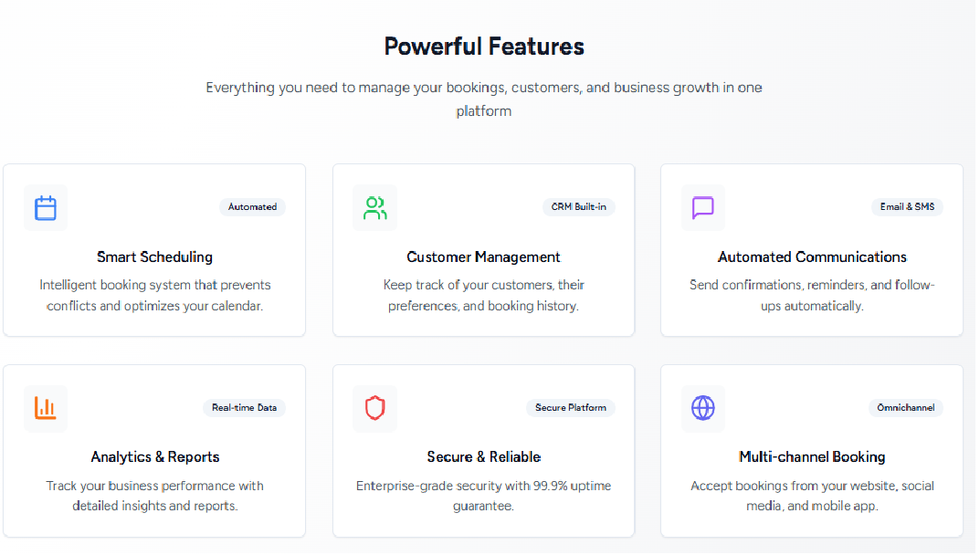The image size is (980, 555).
Task: Click the purple chat bubble communications icon
Action: click(x=702, y=208)
